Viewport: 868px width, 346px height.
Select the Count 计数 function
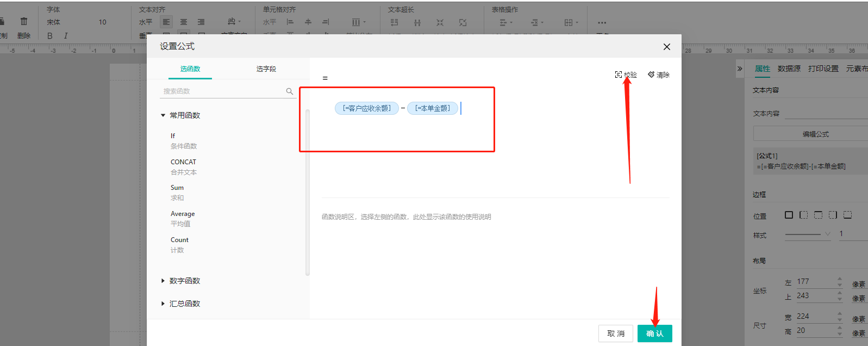coord(179,245)
